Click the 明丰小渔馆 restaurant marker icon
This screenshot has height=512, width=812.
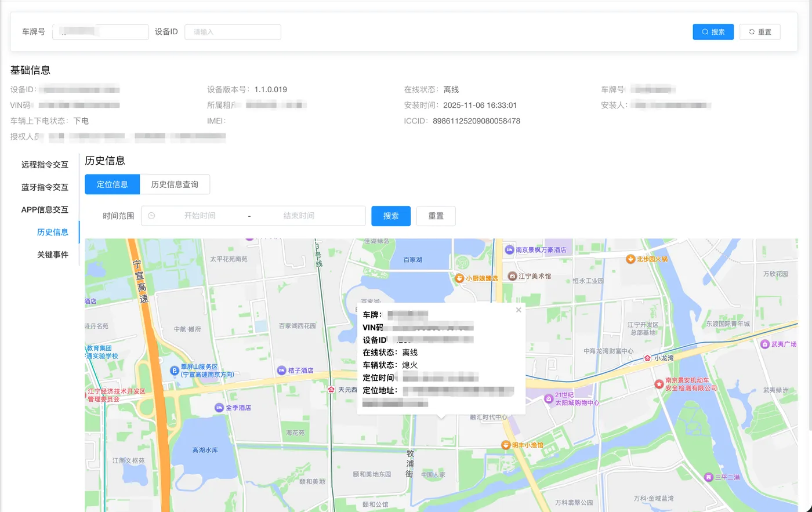click(506, 445)
